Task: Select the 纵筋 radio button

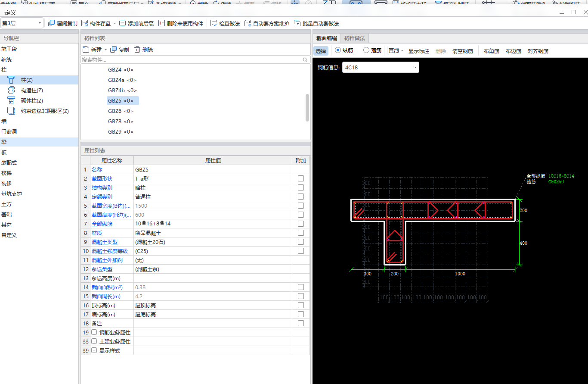Action: (338, 50)
